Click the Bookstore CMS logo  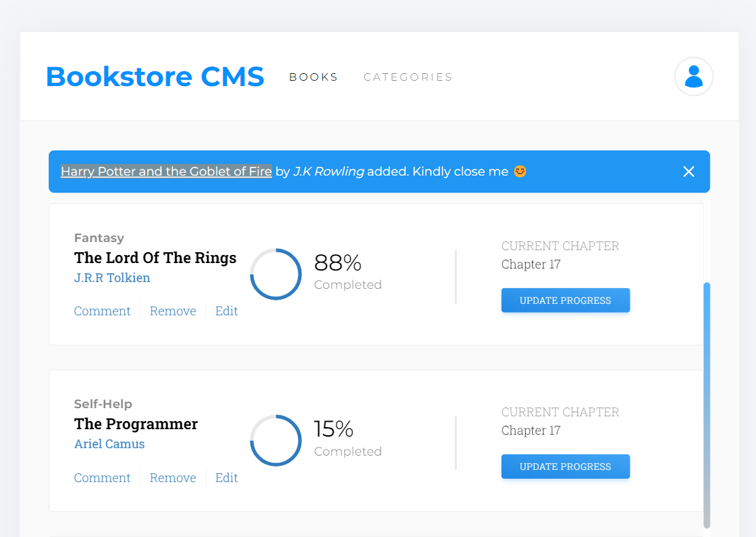coord(155,77)
